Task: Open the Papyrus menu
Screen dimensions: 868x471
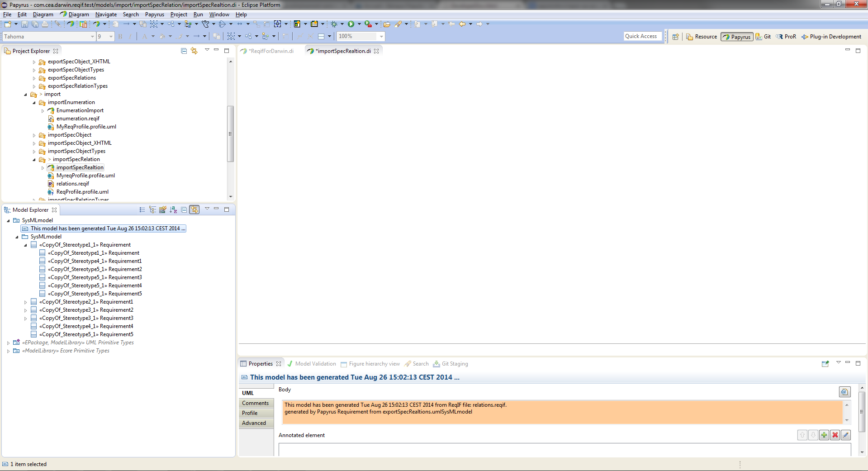Action: pos(155,14)
